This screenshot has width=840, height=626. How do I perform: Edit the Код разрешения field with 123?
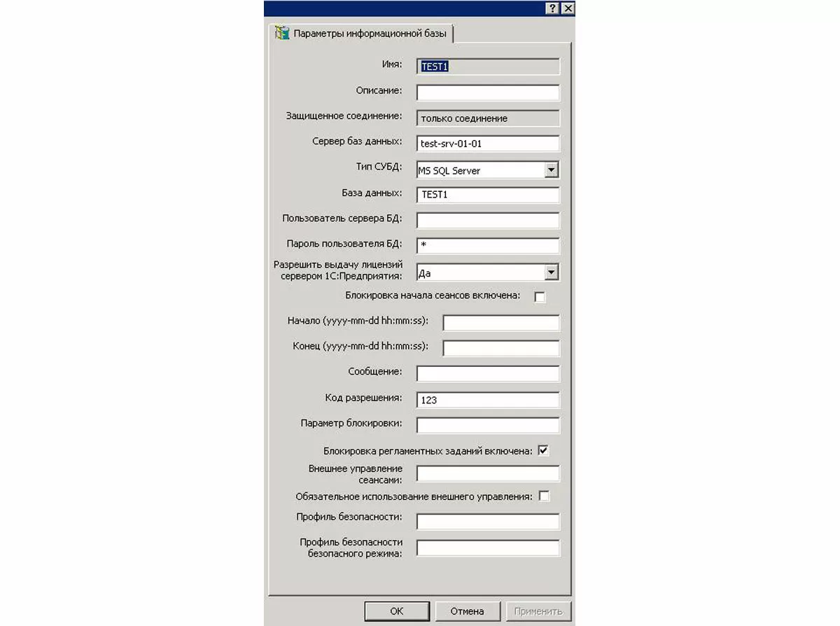click(x=488, y=400)
